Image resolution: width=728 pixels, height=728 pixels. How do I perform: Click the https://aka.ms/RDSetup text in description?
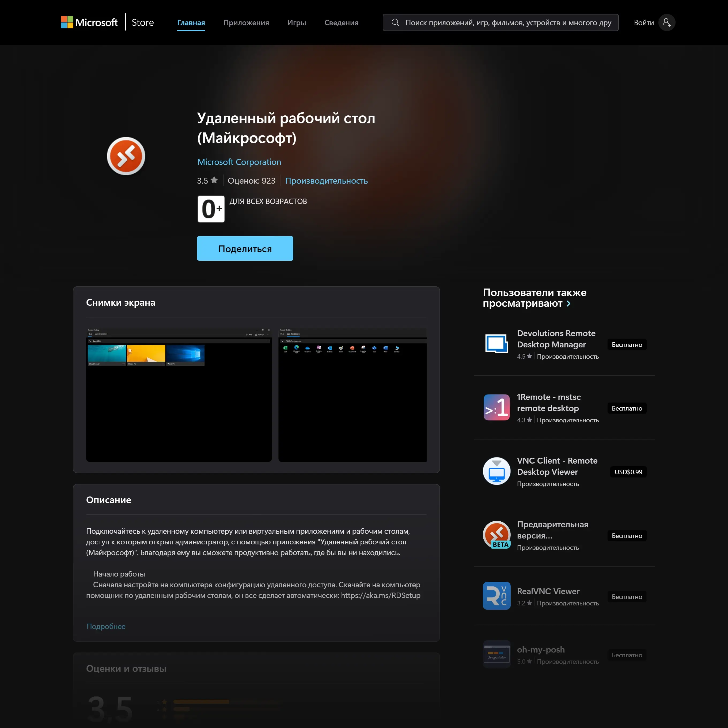coord(381,595)
